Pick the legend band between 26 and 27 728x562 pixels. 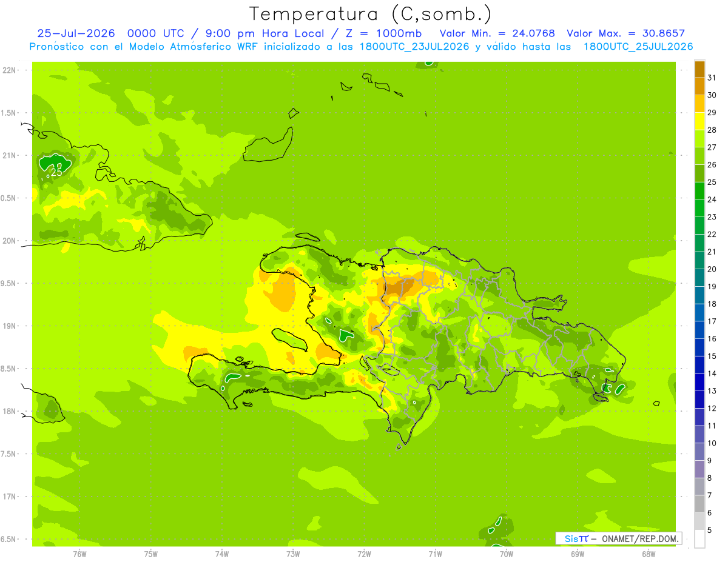click(x=699, y=156)
